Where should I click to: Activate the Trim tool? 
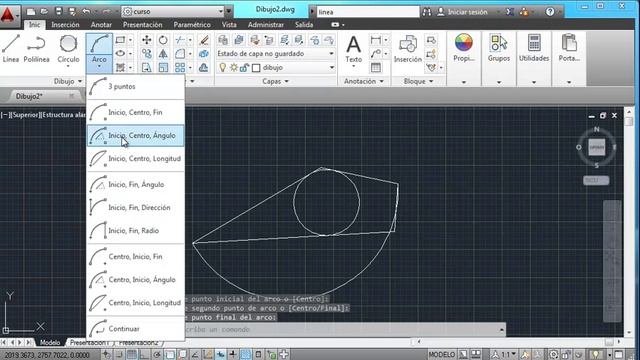(x=180, y=40)
